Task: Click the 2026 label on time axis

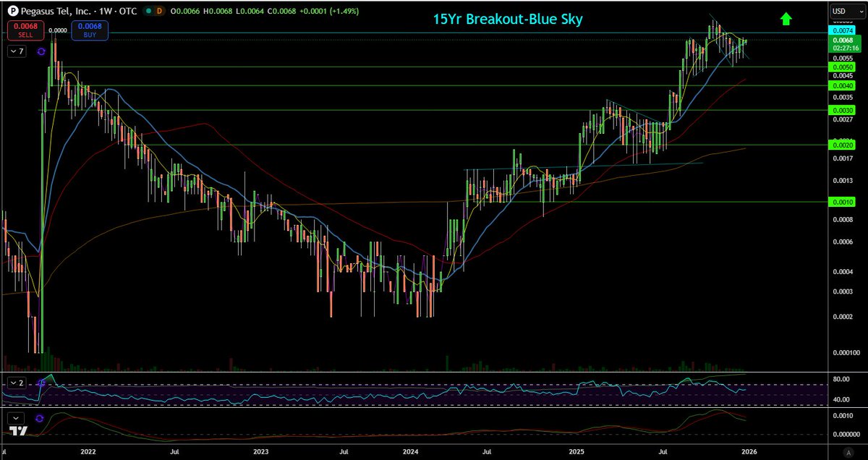Action: click(x=749, y=451)
